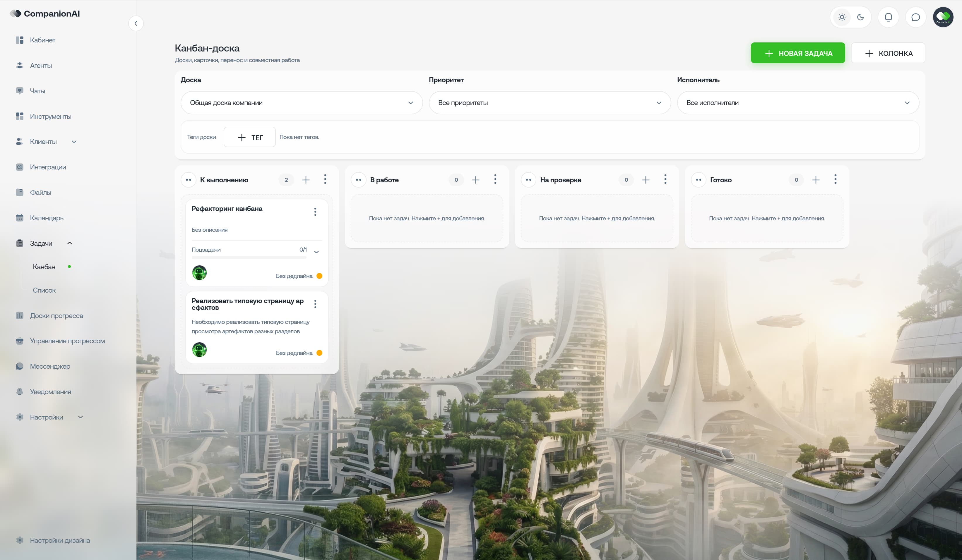Open Готово column options menu

835,179
